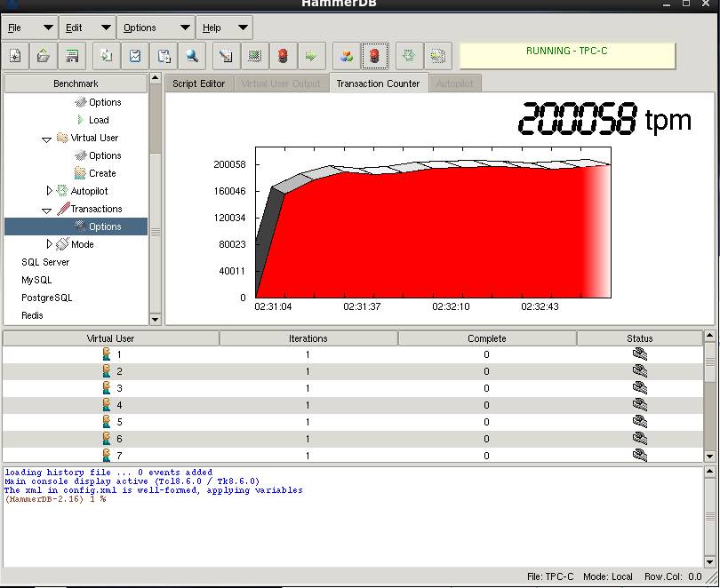Expand the Mode tree node

pyautogui.click(x=50, y=243)
